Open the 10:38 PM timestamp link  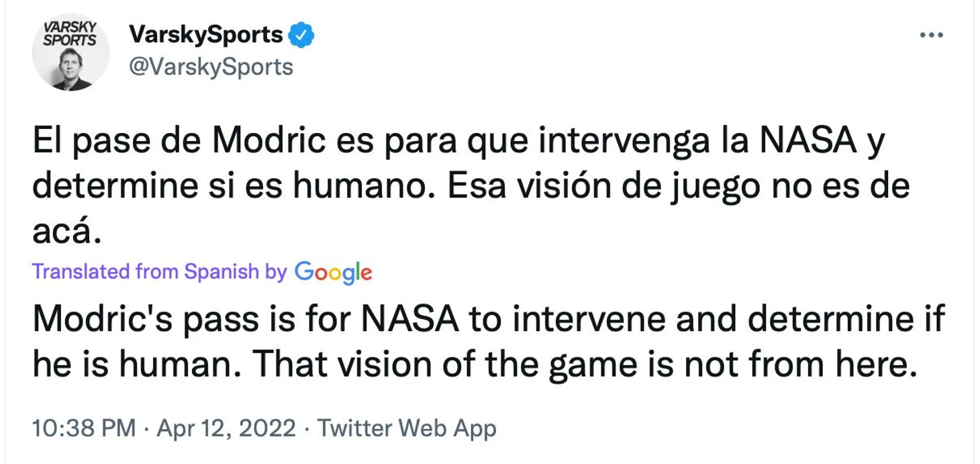pyautogui.click(x=83, y=428)
